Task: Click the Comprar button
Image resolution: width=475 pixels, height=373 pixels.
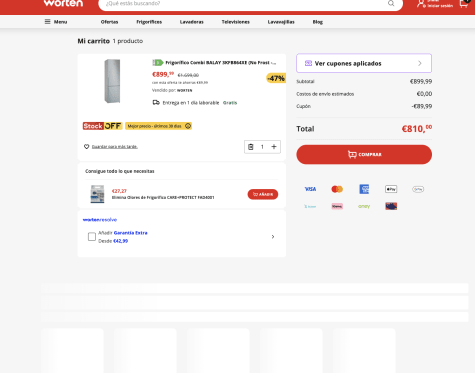Action: (364, 154)
